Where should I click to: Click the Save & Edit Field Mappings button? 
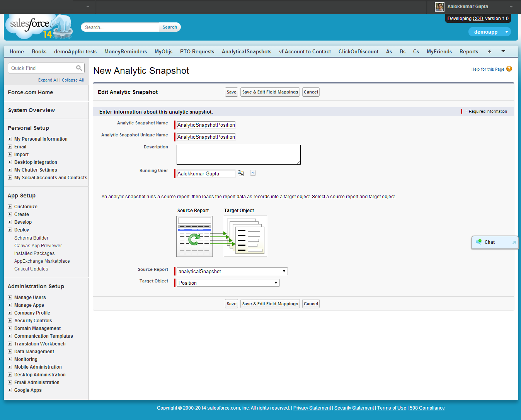coord(270,92)
